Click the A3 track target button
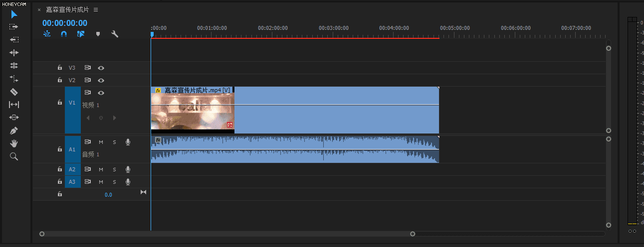 pos(72,182)
